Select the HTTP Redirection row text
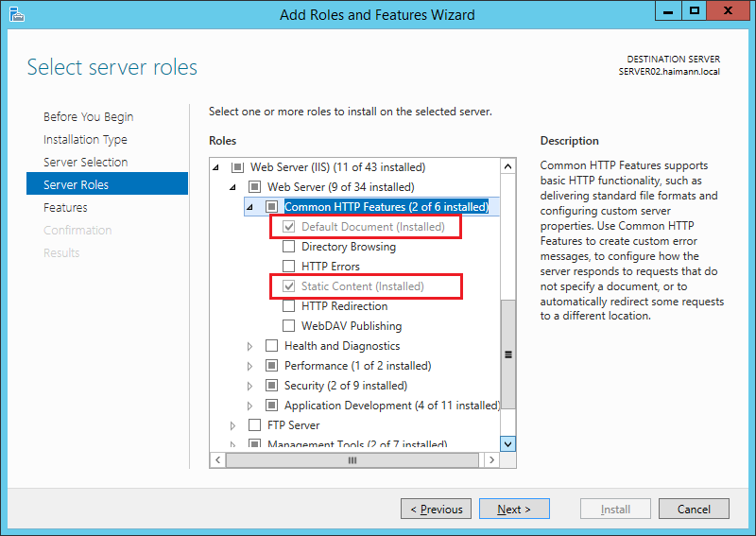 344,306
